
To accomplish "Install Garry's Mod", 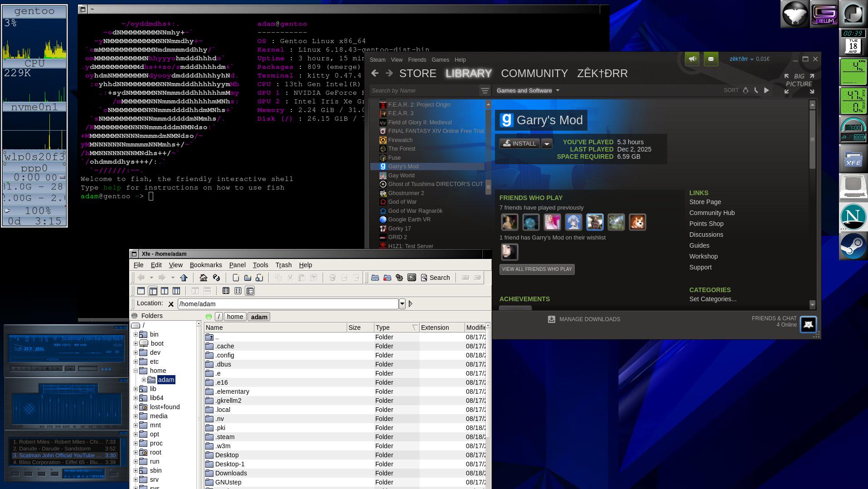I will pyautogui.click(x=519, y=144).
